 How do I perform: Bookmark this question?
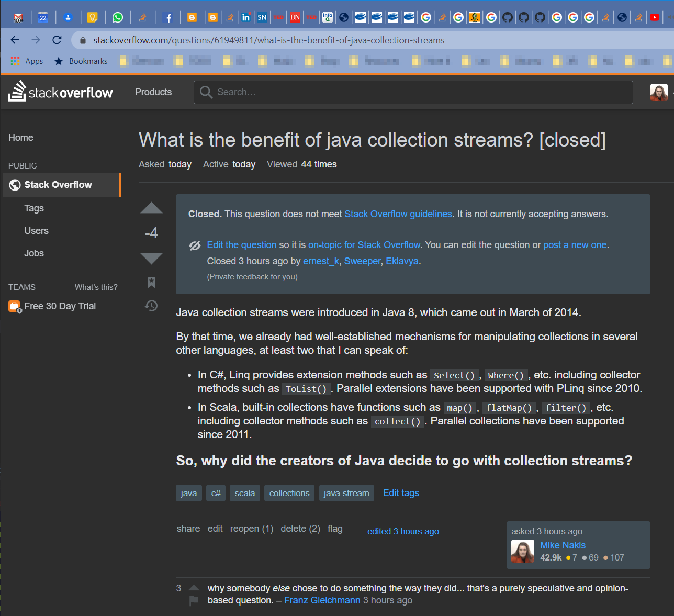click(x=151, y=283)
